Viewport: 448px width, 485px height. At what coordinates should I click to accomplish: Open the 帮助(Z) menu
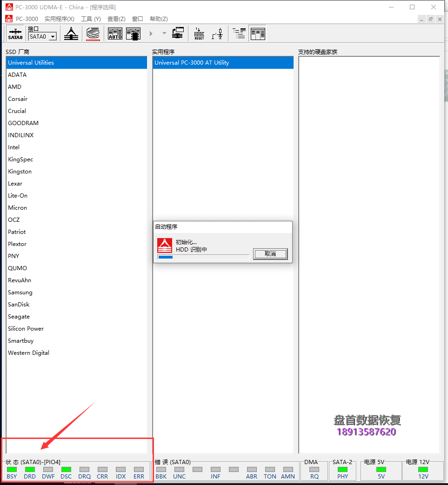point(159,19)
